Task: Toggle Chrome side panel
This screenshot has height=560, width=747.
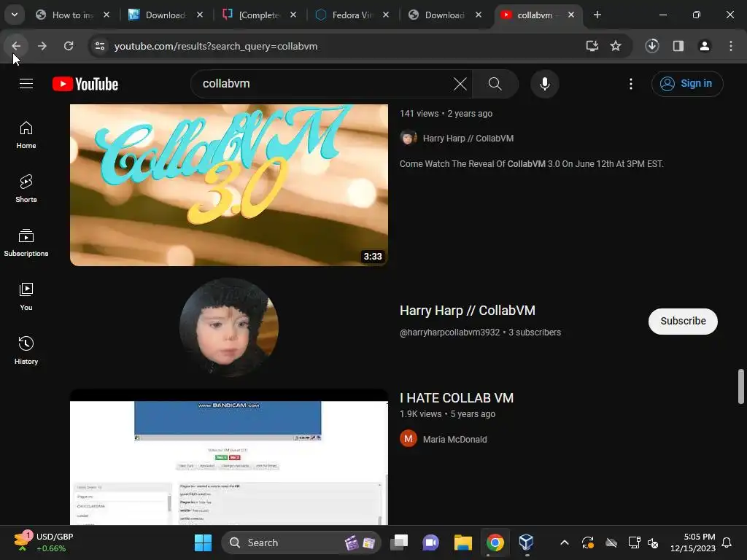Action: coord(678,46)
